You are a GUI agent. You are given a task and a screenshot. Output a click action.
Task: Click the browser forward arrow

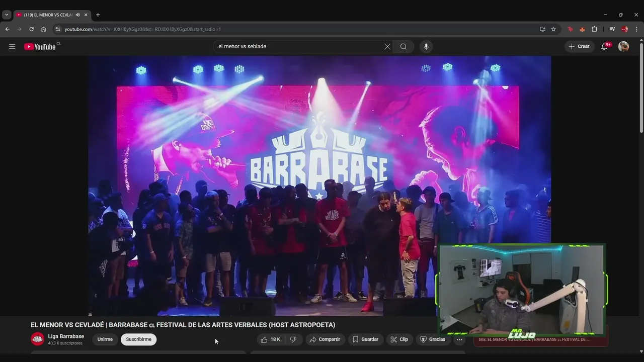tap(19, 29)
